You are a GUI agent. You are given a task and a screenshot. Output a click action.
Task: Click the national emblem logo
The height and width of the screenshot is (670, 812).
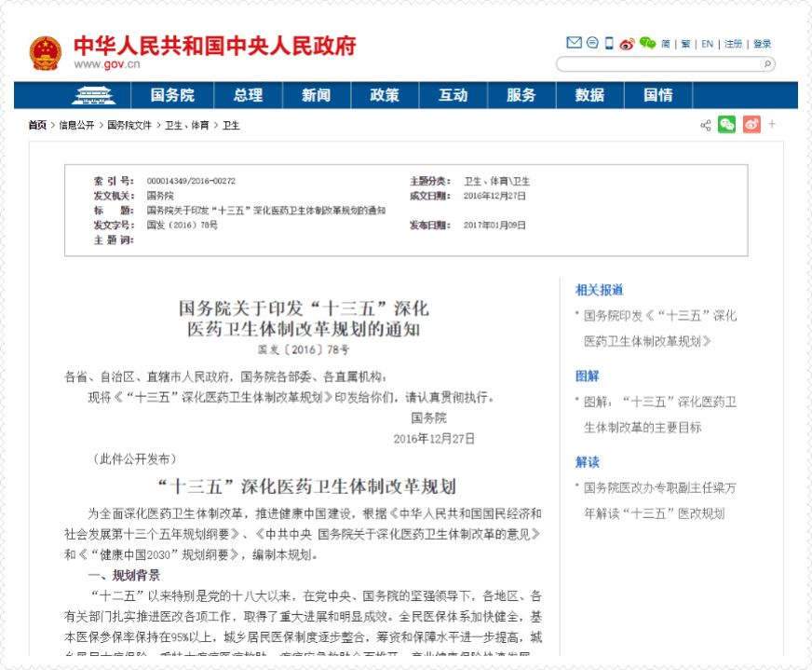coord(45,52)
